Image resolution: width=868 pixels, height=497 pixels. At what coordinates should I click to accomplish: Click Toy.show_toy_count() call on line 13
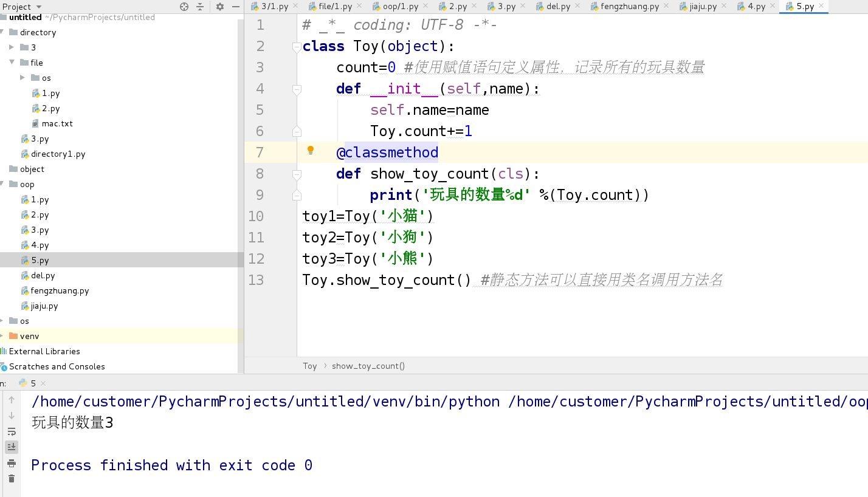[x=387, y=280]
